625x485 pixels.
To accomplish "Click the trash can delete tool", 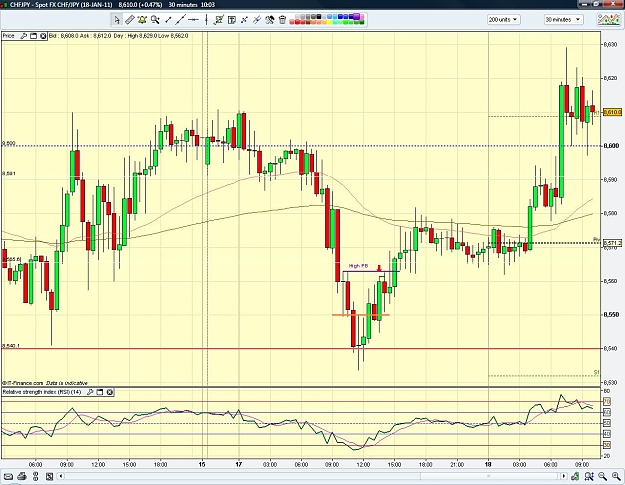I will click(282, 20).
